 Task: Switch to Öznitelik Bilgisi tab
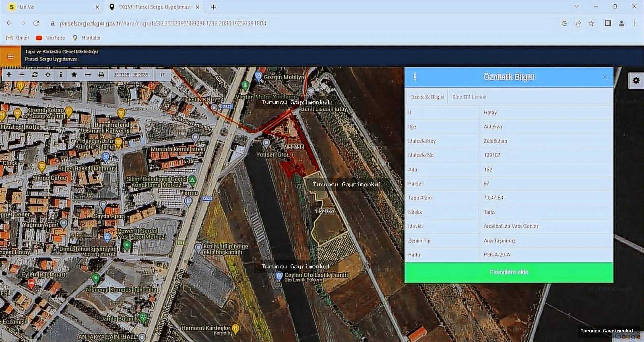427,97
